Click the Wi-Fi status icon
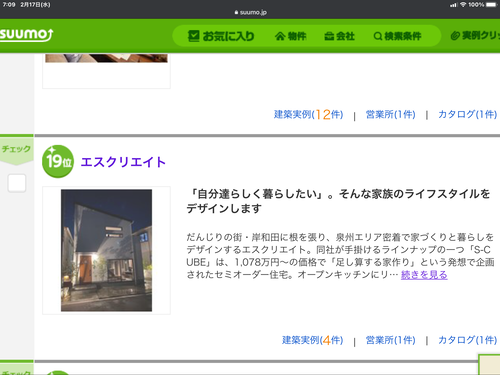Viewport: 500px width, 375px height. [463, 5]
